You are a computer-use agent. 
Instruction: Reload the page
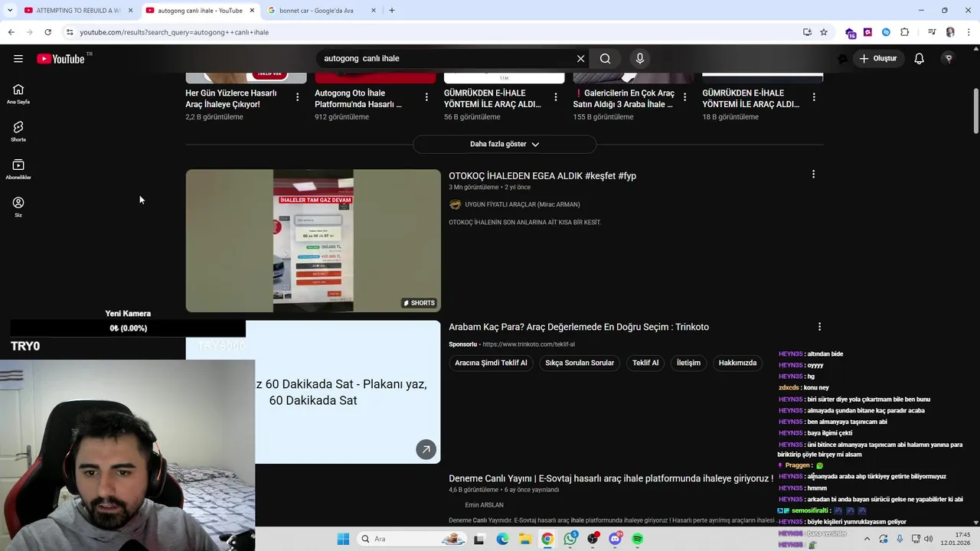click(47, 32)
